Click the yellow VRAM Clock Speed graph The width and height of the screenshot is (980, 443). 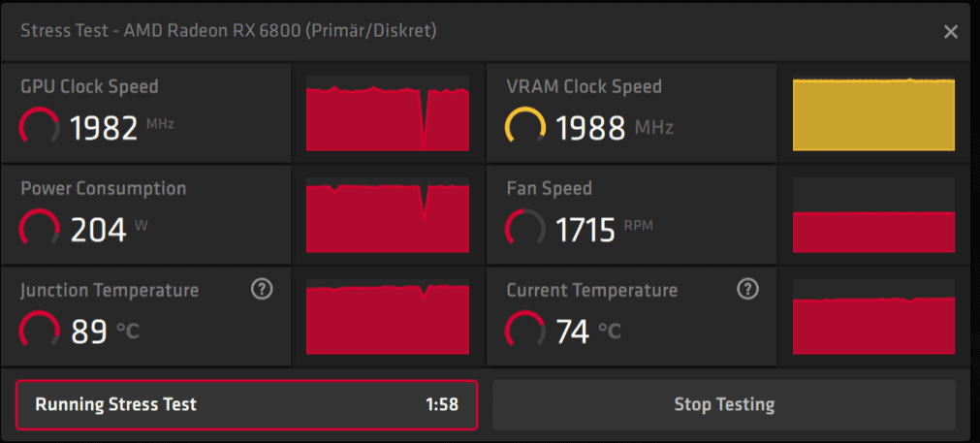coord(873,113)
